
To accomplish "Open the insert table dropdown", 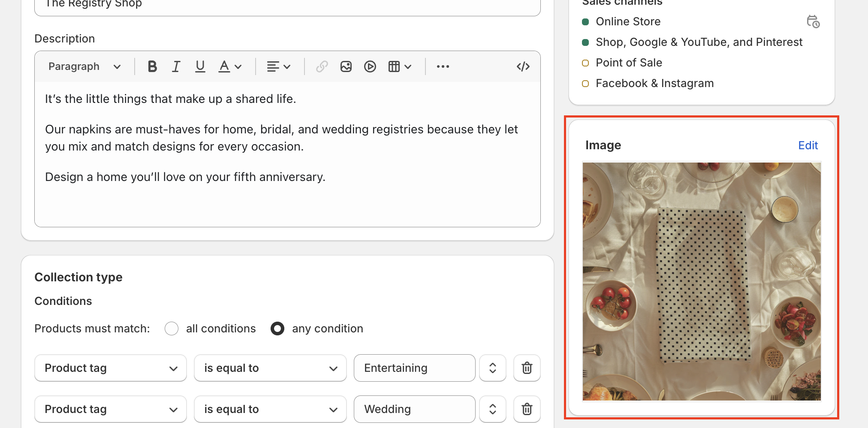I will [x=399, y=66].
